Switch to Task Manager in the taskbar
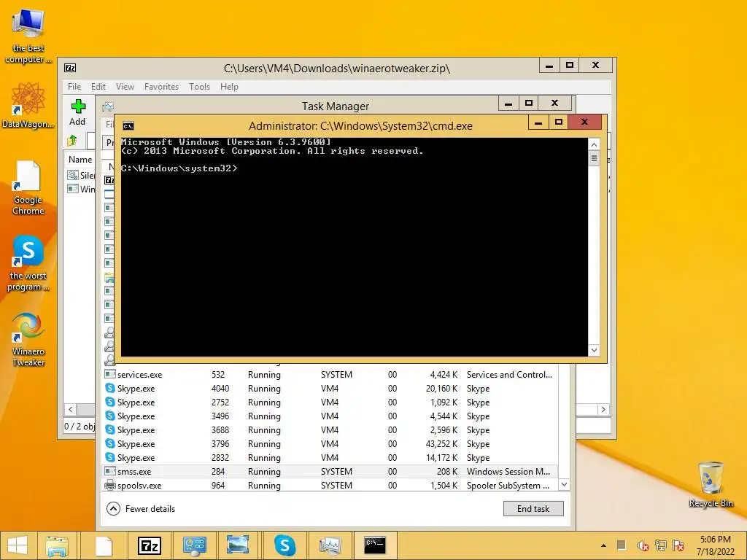747x560 pixels. coord(330,545)
